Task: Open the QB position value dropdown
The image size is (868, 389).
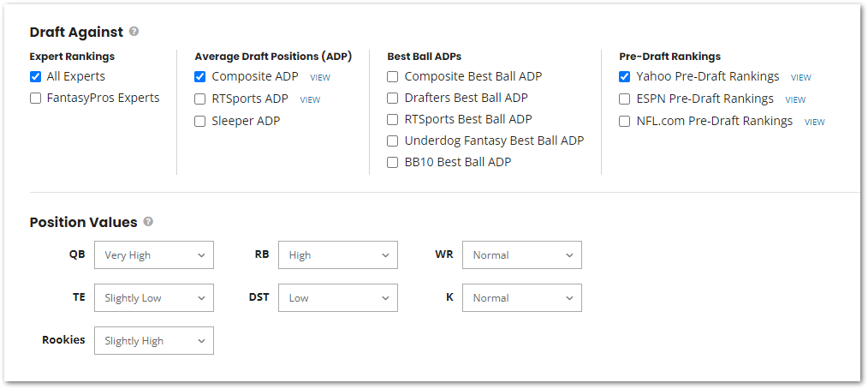Action: click(154, 254)
